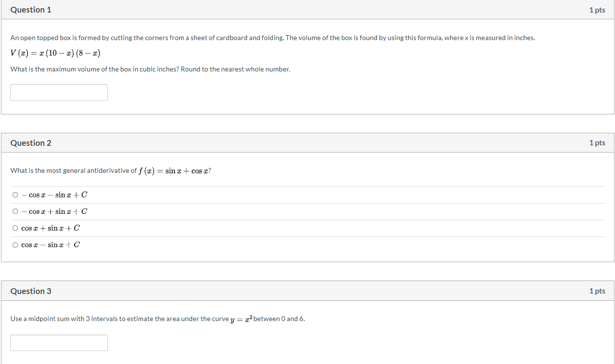Click the most general antiderivative question text
615x364 pixels.
click(x=111, y=170)
